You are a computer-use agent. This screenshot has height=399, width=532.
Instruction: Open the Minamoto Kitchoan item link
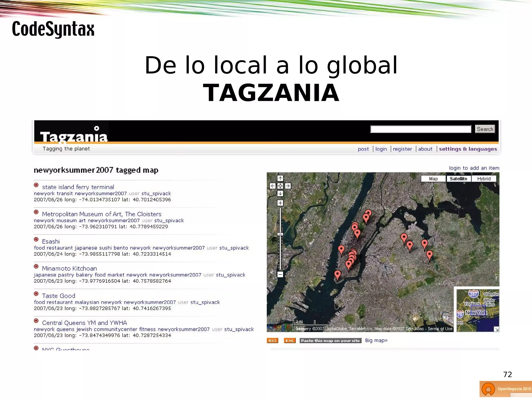pos(69,268)
